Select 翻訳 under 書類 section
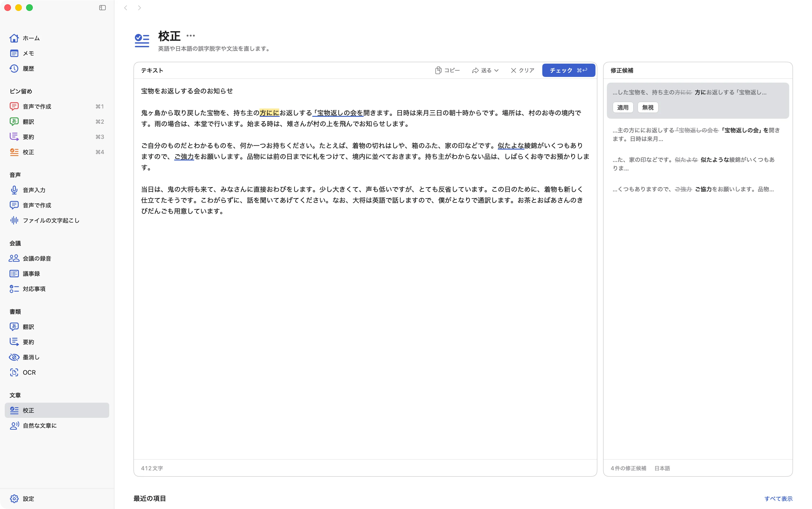 [x=57, y=326]
